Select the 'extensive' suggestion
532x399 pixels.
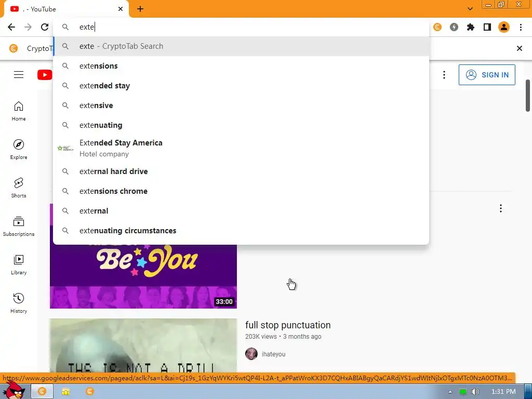click(x=241, y=105)
